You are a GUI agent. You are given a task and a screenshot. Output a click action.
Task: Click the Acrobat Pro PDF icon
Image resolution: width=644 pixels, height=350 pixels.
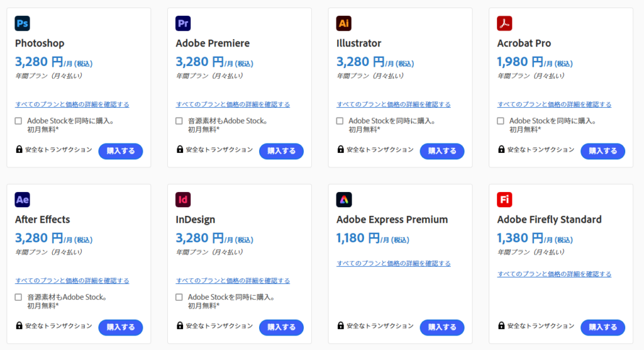[x=505, y=24]
